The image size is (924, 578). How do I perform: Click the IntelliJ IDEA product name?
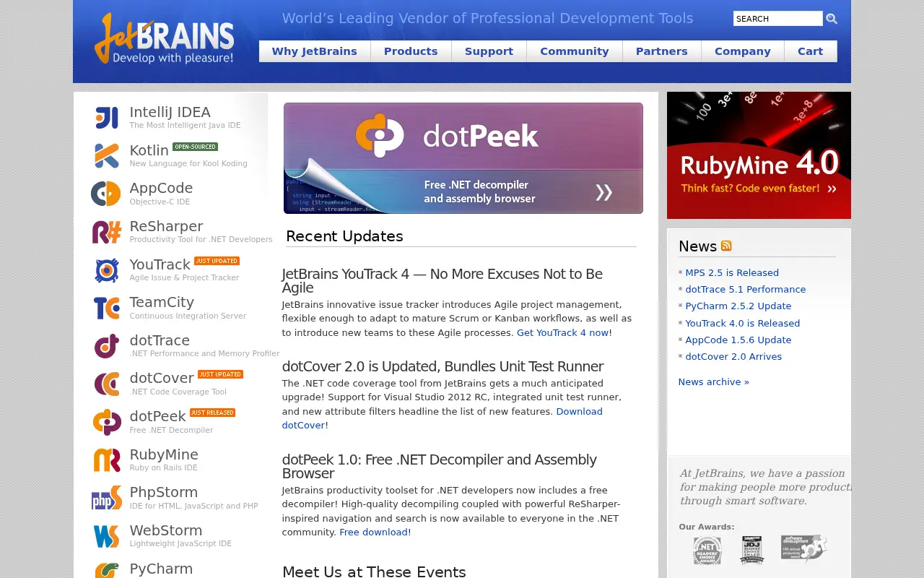(170, 112)
